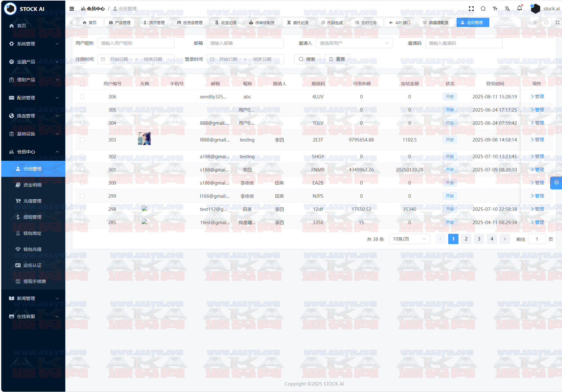Click the 用户昵称 input field
The image size is (562, 392).
point(136,43)
